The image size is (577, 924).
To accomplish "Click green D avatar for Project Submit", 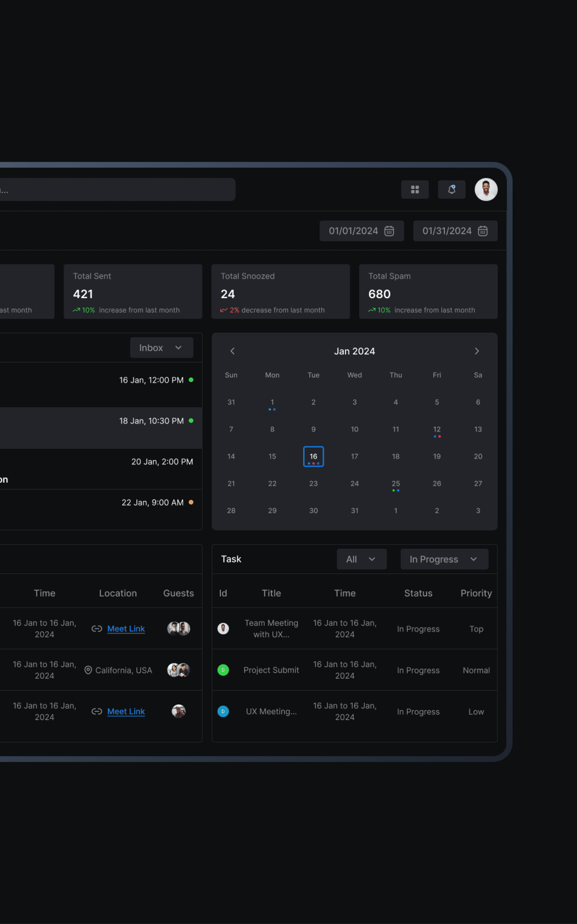I will pos(223,670).
